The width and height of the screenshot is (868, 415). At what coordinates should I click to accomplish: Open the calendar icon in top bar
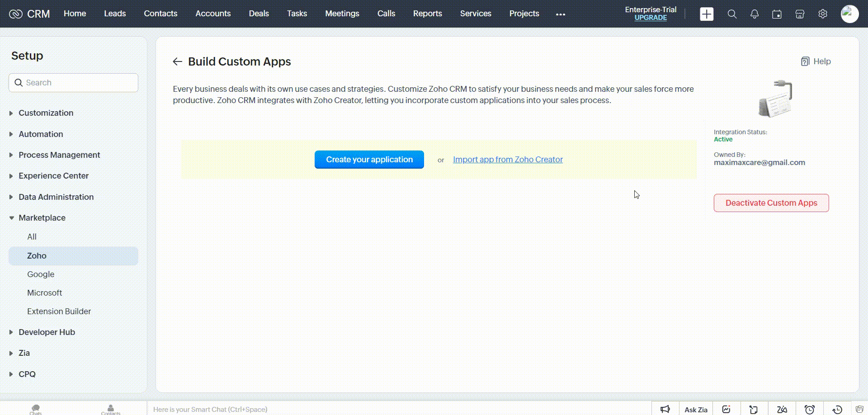777,14
